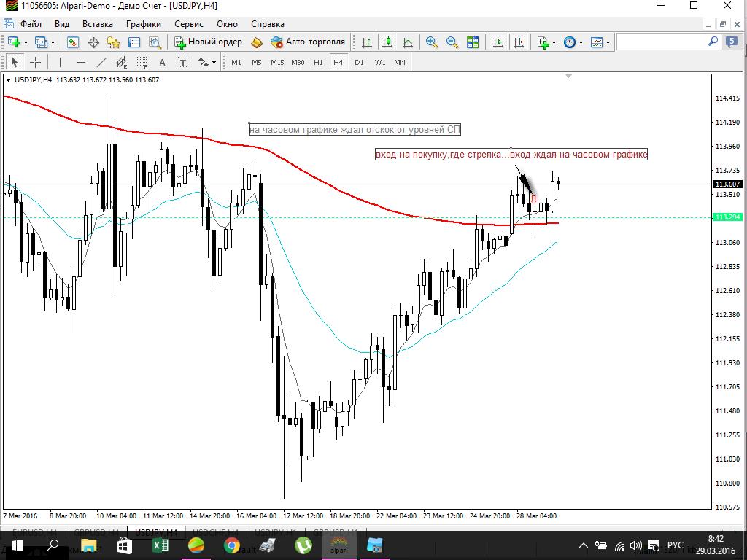
Task: Open Excel from the taskbar
Action: tap(160, 545)
